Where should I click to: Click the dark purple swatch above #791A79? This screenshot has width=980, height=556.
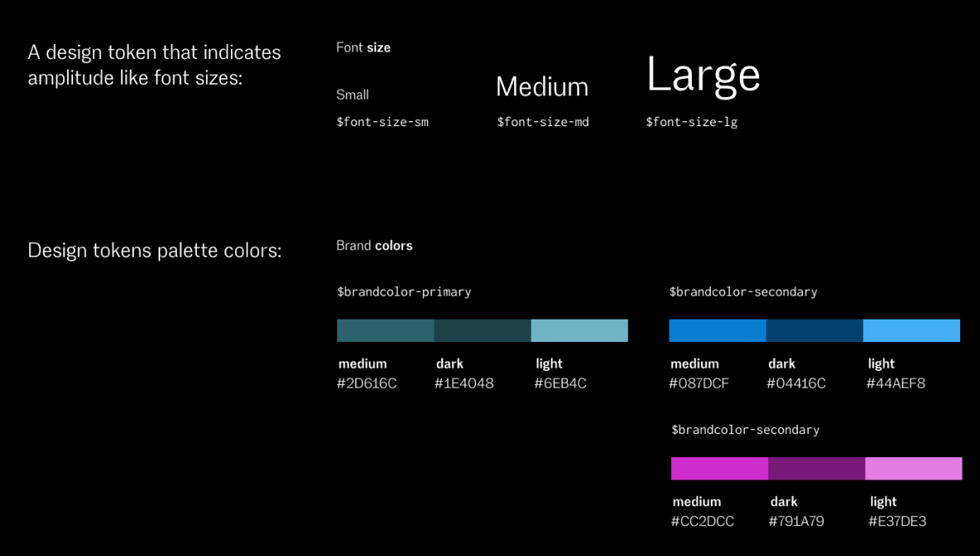point(816,468)
